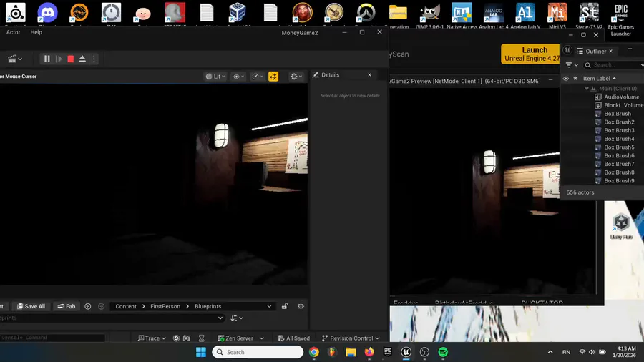
Task: Open Content Browser gear settings
Action: pos(301,306)
